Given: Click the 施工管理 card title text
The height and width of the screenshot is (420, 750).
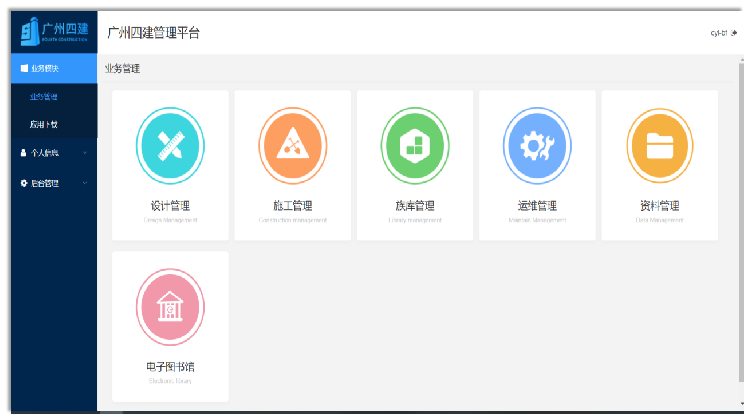Looking at the screenshot, I should point(293,206).
